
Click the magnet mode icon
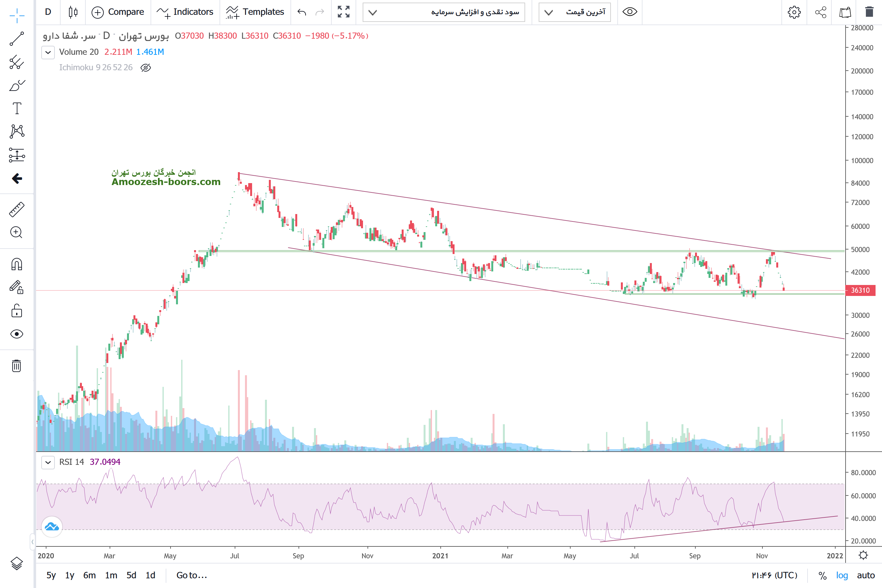point(17,264)
